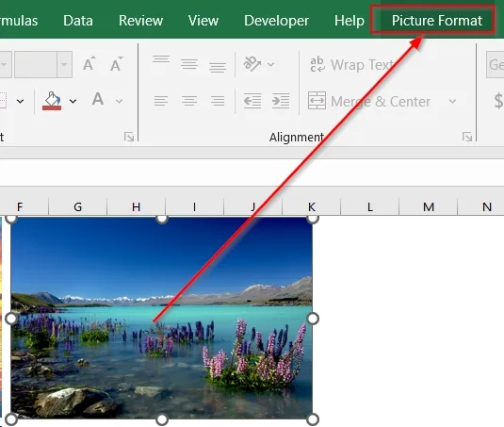Select column H header
This screenshot has height=427, width=504.
(x=136, y=206)
